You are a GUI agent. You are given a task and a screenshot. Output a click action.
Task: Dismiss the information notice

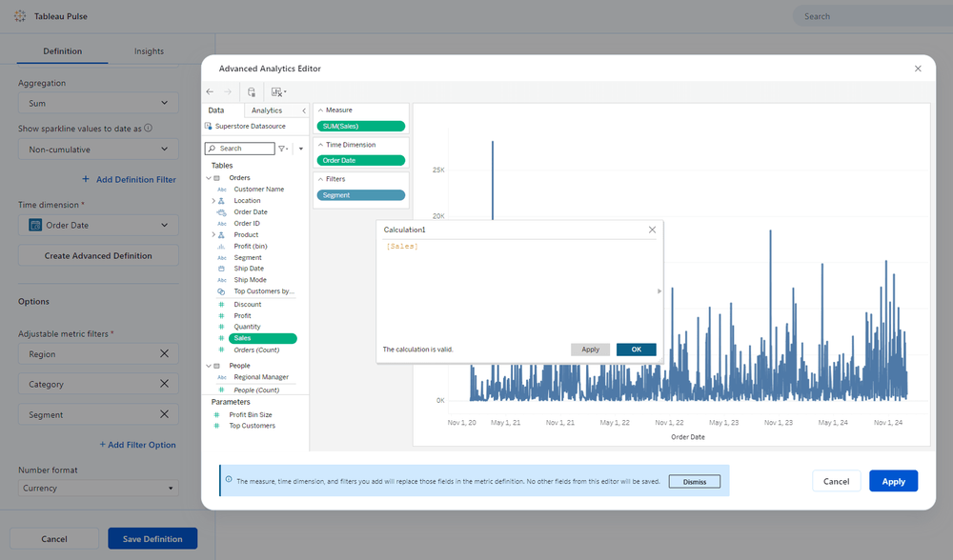[695, 482]
